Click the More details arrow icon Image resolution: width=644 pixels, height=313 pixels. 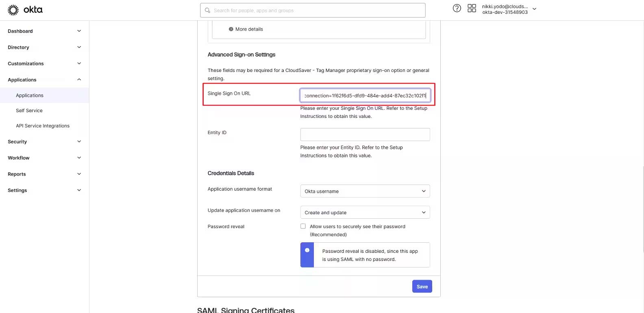(231, 29)
